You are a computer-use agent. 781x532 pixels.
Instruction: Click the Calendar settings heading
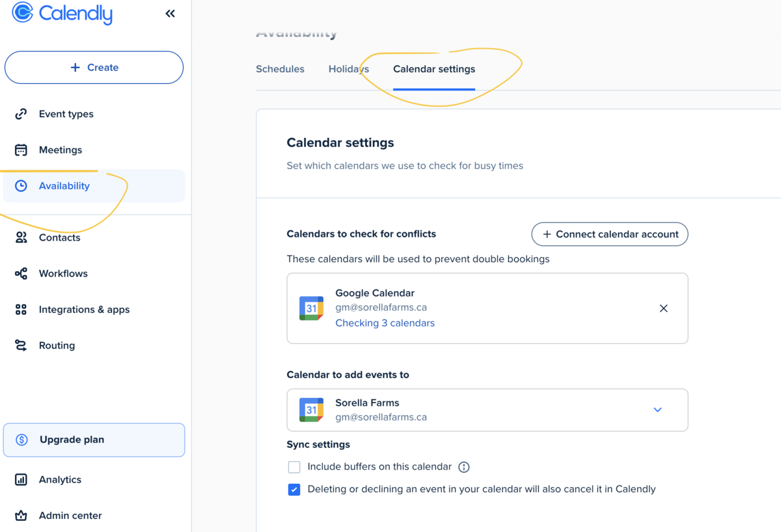click(x=340, y=142)
